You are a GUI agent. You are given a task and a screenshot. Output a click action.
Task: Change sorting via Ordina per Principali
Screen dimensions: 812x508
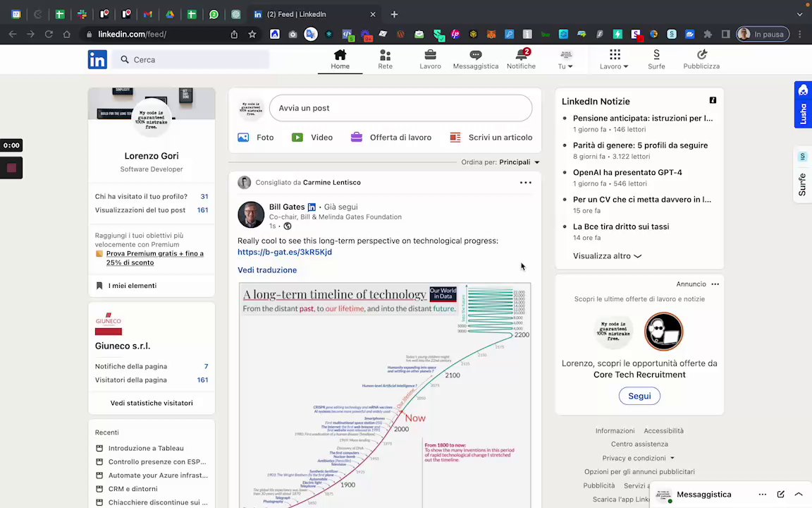tap(500, 162)
